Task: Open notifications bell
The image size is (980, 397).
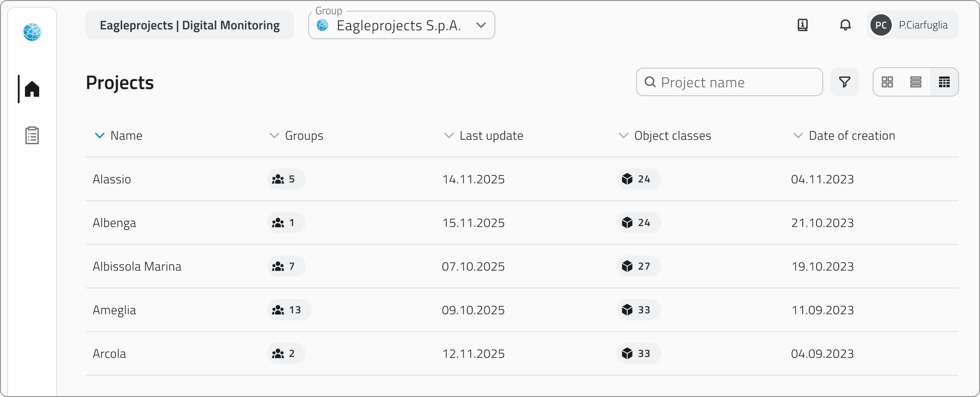Action: pyautogui.click(x=845, y=25)
